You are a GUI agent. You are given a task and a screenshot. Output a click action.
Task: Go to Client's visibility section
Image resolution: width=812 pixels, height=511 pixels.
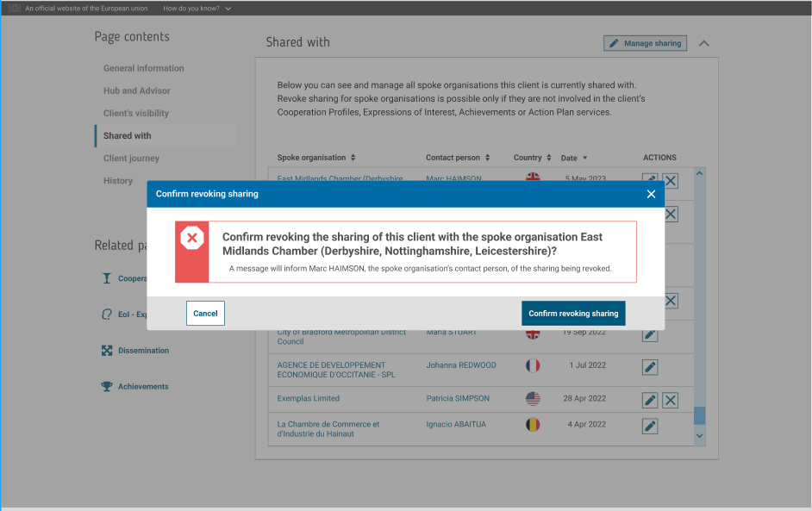click(135, 114)
